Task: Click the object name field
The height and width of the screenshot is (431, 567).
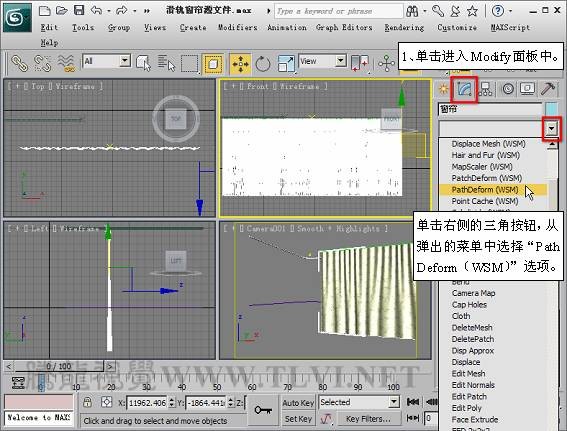Action: click(x=490, y=109)
